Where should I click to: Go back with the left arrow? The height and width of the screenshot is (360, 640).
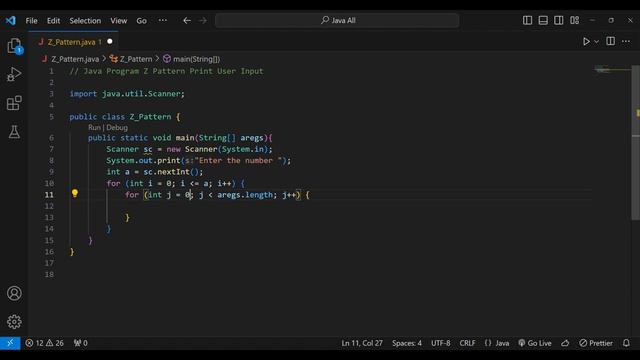[187, 20]
